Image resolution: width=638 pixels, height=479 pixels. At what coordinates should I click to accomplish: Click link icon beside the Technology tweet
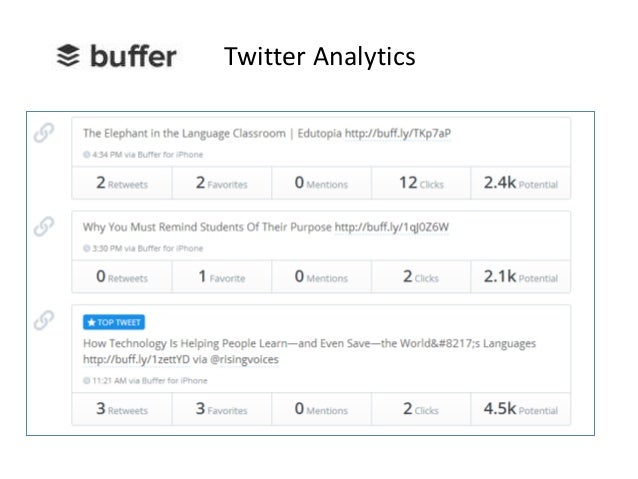(x=44, y=320)
